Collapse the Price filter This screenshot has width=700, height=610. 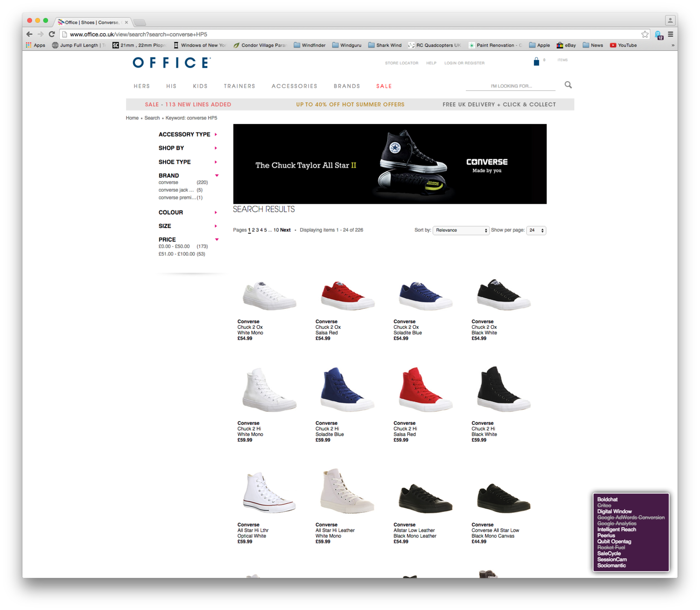tap(188, 239)
